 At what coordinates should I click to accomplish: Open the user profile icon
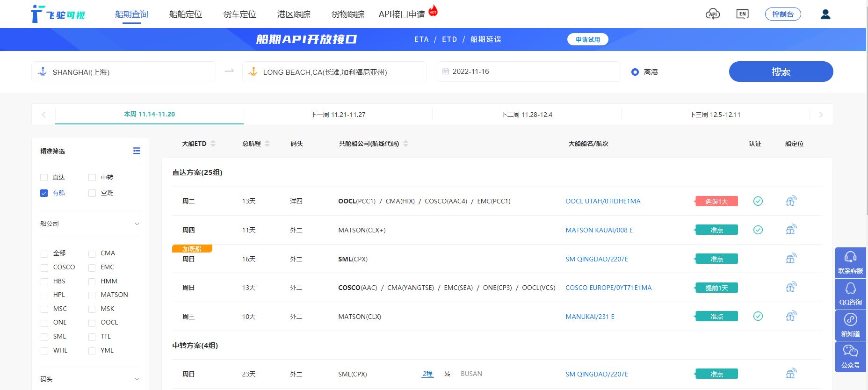pyautogui.click(x=825, y=14)
